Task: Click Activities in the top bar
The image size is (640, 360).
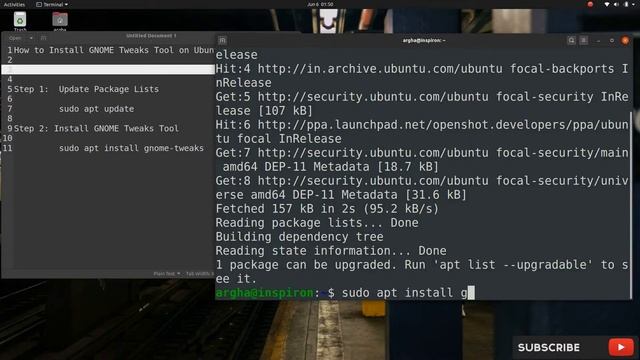Action: tap(14, 4)
